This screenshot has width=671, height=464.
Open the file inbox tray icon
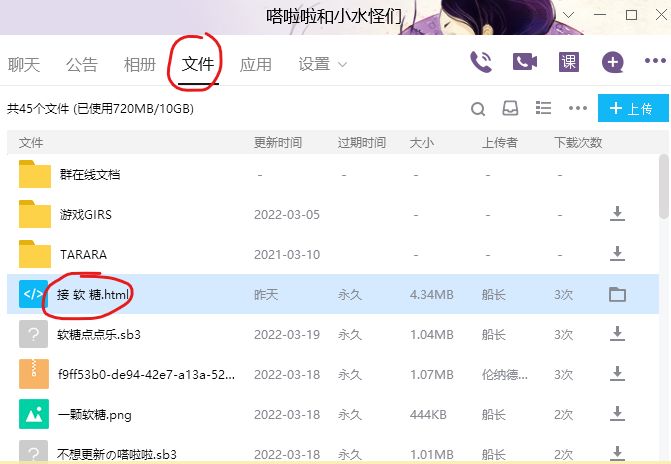[510, 108]
